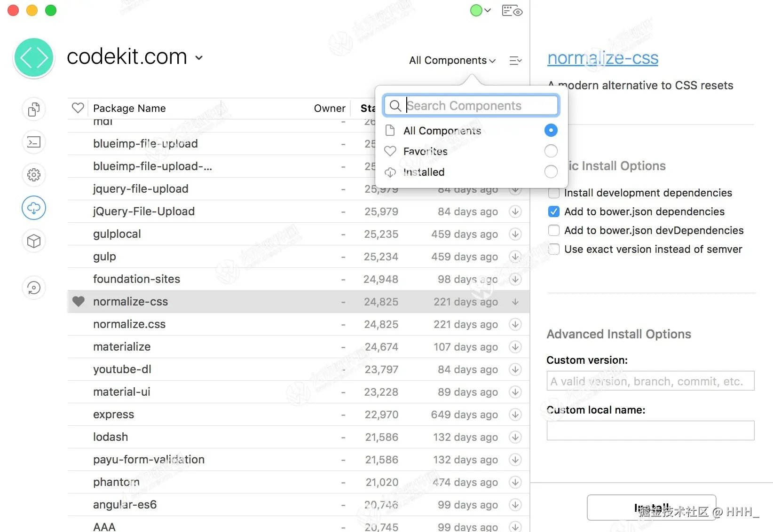Download jQuery-File-Upload with its arrow icon
This screenshot has width=773, height=532.
515,211
